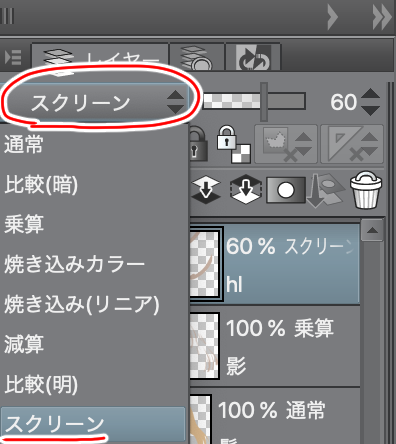Toggle the lock layer padlock icon
The width and height of the screenshot is (396, 444).
click(x=199, y=144)
